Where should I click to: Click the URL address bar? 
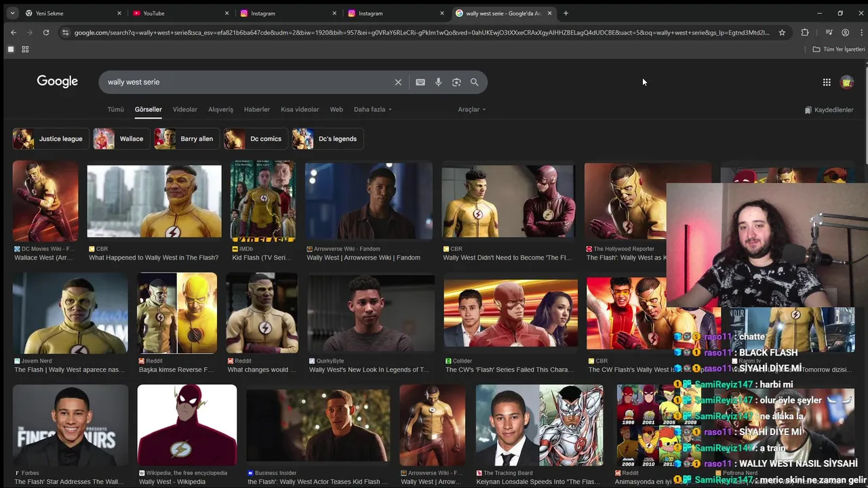coord(422,32)
